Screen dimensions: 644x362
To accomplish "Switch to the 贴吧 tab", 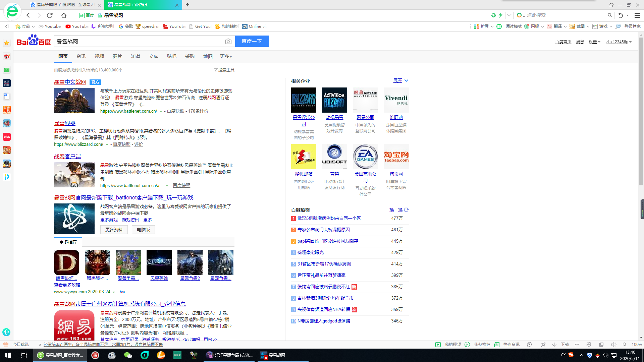I will tap(172, 56).
